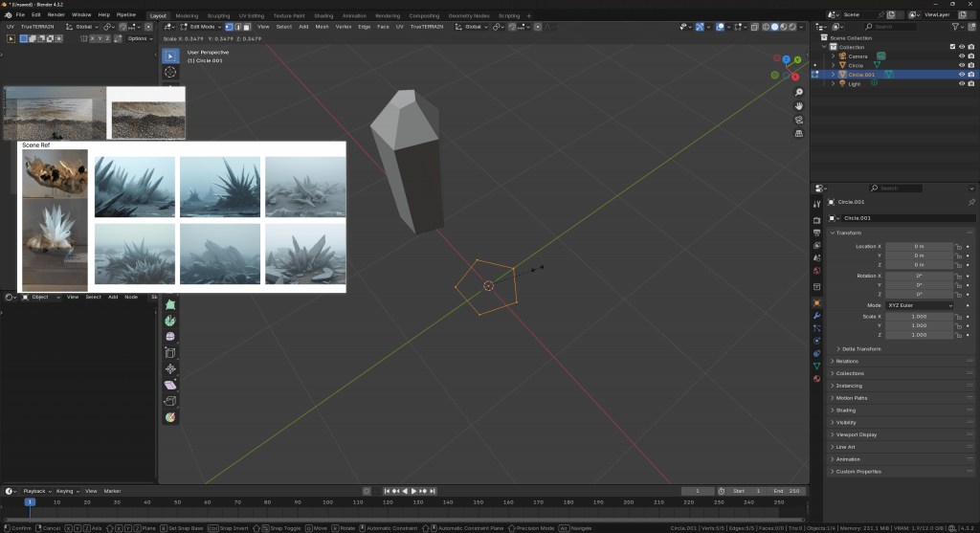
Task: Hide Circle.001 with its eye icon
Action: coord(961,74)
